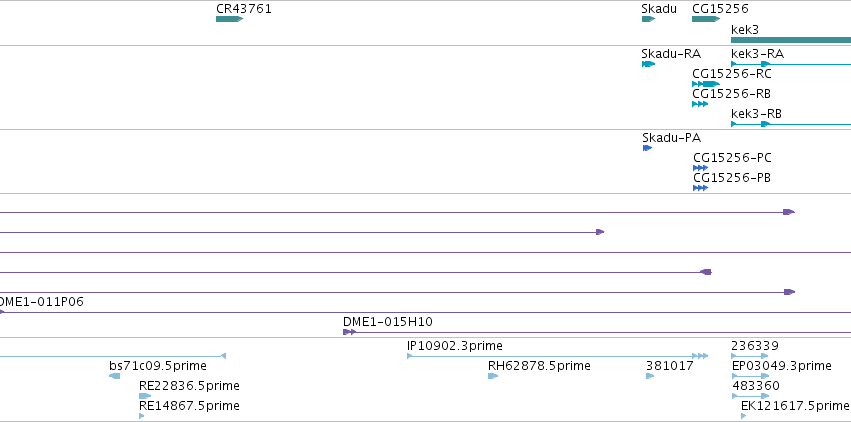Image resolution: width=851 pixels, height=422 pixels.
Task: Select the CG15256-PB protein arrows
Action: pos(700,188)
